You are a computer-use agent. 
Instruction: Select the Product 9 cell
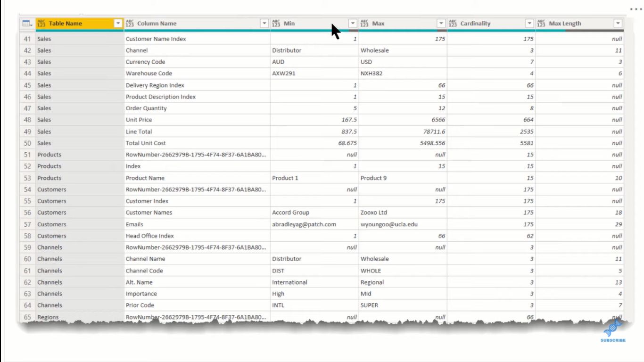point(403,178)
